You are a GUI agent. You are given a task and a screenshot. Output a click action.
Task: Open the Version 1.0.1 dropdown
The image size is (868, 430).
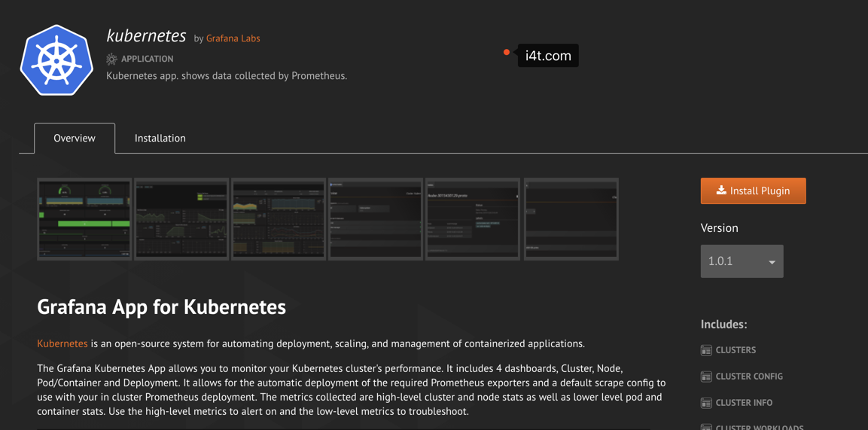pyautogui.click(x=741, y=261)
